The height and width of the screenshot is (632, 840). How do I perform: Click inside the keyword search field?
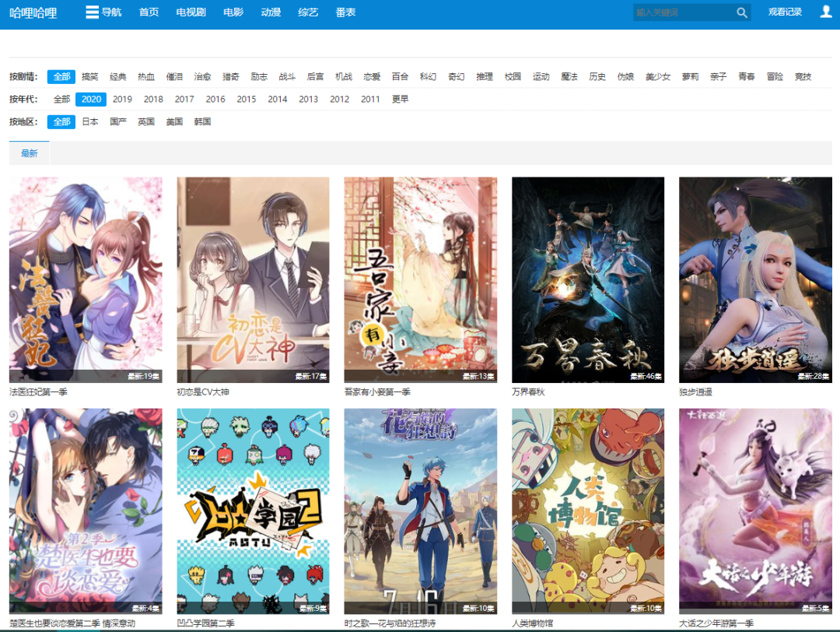click(682, 12)
